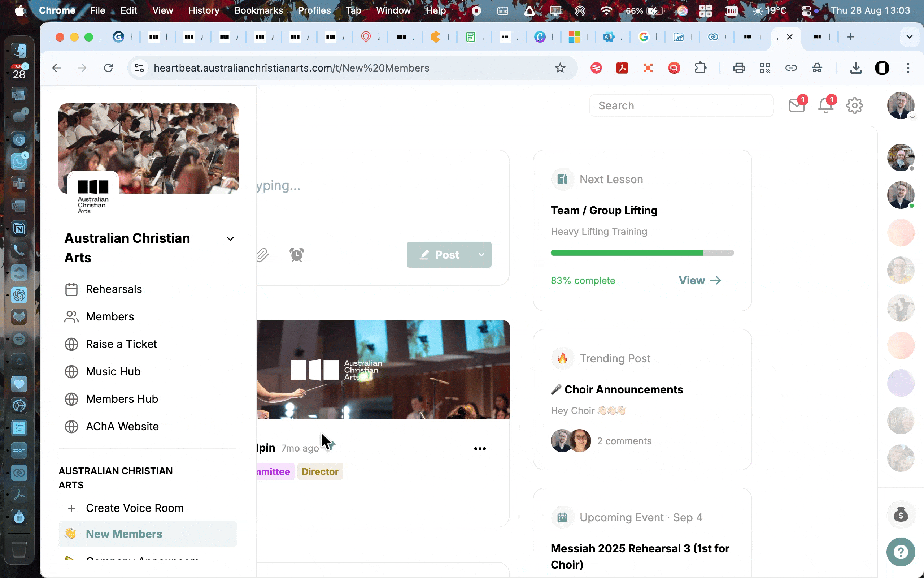Open the Chrome Edit menu
924x578 pixels.
(x=128, y=10)
